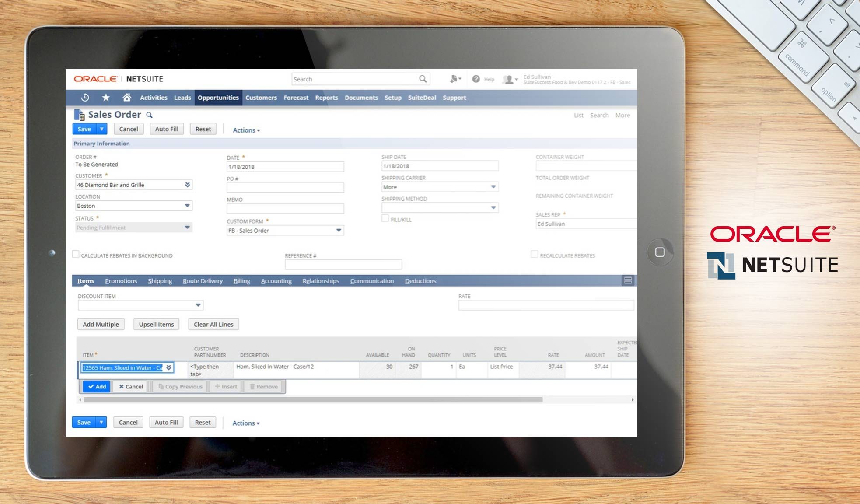
Task: Open the item line list view icon
Action: tap(628, 281)
